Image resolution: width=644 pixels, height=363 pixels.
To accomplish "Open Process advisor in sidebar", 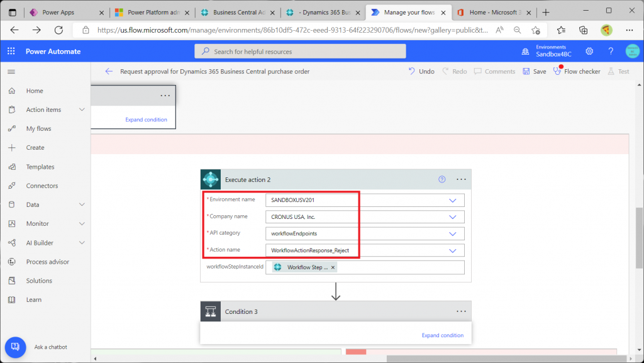I will tap(48, 262).
